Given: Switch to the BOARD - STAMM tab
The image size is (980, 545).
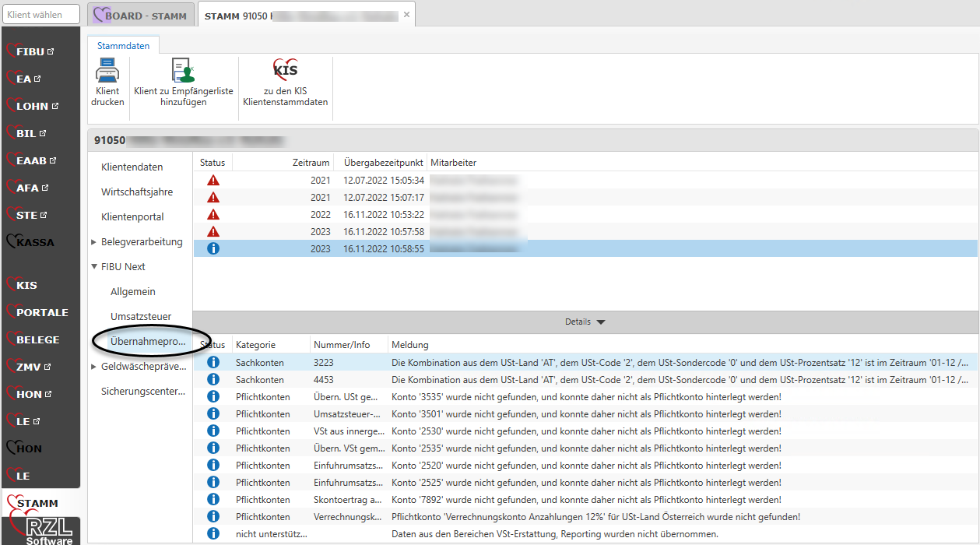Looking at the screenshot, I should point(140,16).
